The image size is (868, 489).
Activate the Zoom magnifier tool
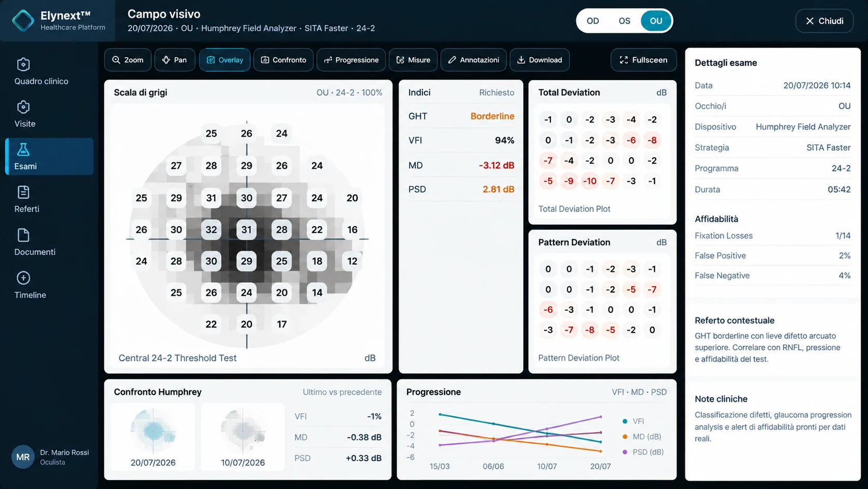(128, 60)
